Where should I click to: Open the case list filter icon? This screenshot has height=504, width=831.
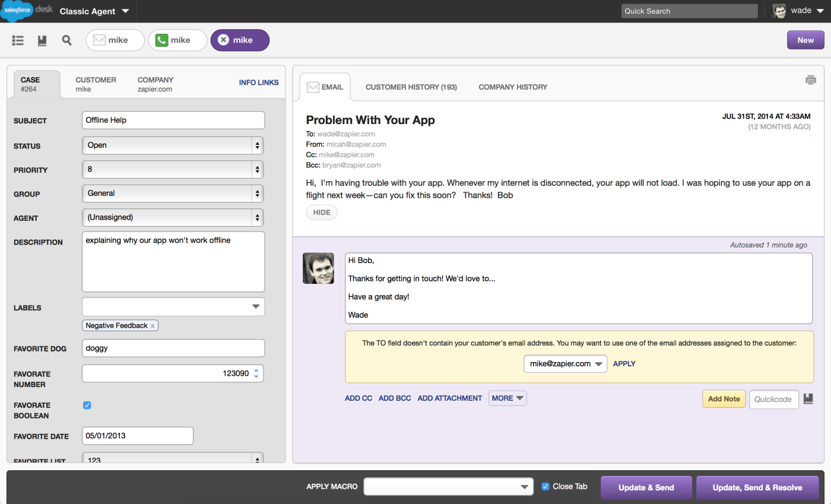[18, 40]
